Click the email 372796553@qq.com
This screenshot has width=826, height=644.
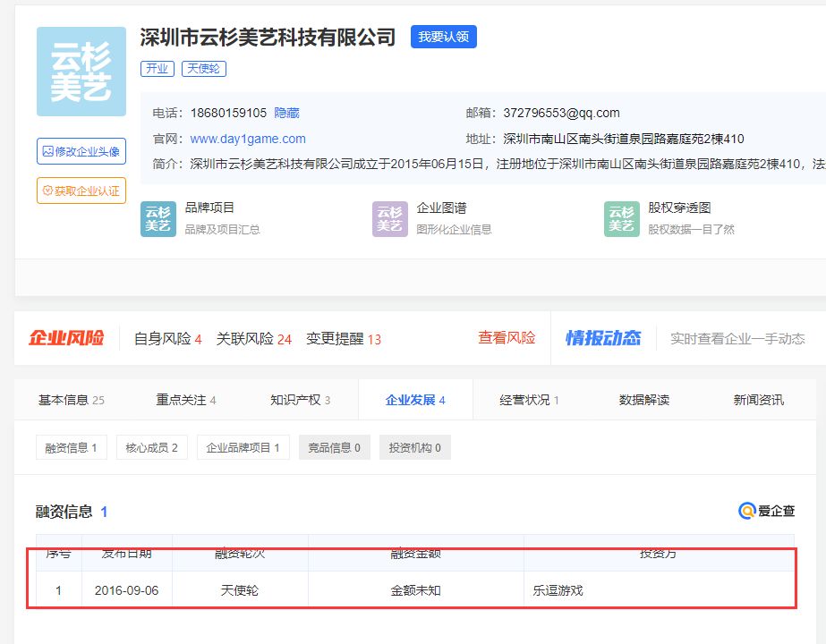click(x=561, y=113)
